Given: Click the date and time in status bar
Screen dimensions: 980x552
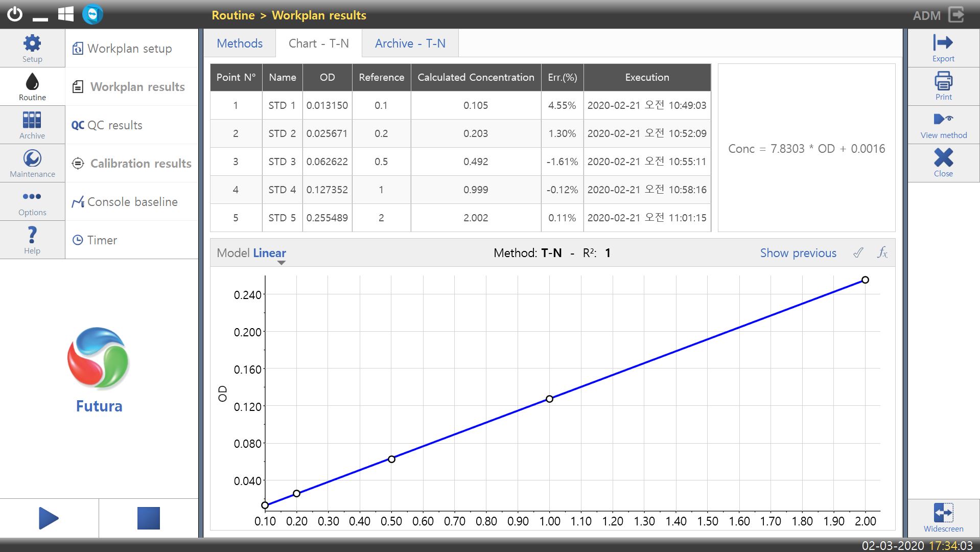Looking at the screenshot, I should click(x=917, y=545).
